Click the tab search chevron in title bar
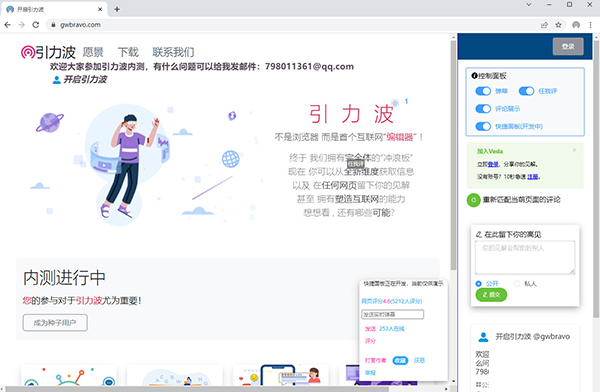Viewport: 600px width, 392px height. point(529,5)
